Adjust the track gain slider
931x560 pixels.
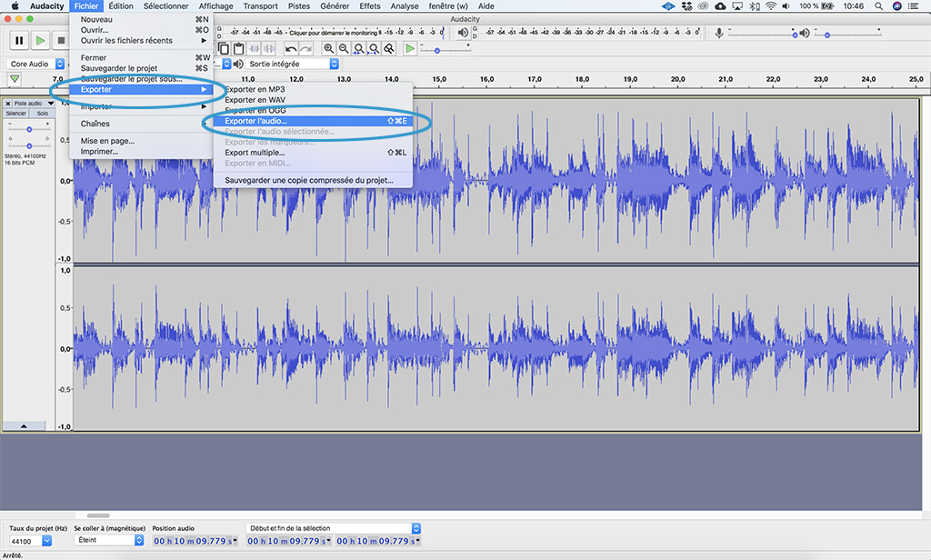29,129
